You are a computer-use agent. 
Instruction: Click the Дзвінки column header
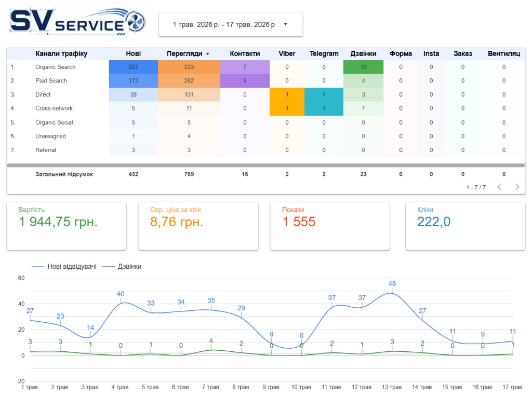363,53
